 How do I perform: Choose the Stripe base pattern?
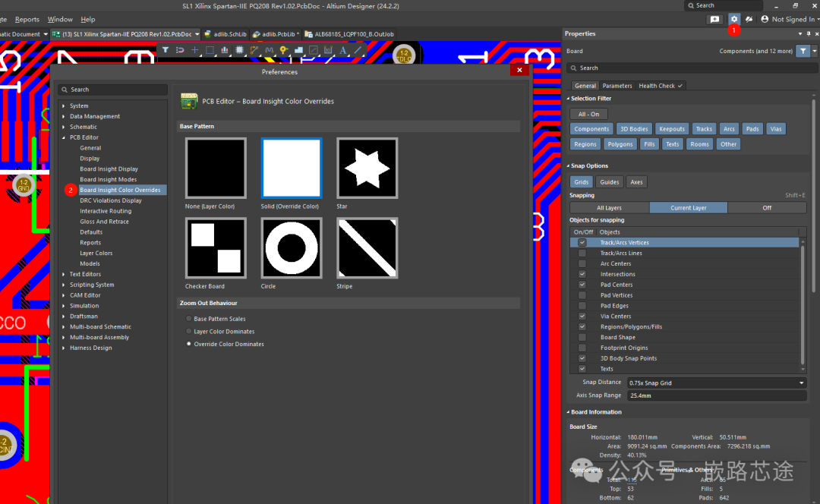pyautogui.click(x=367, y=247)
